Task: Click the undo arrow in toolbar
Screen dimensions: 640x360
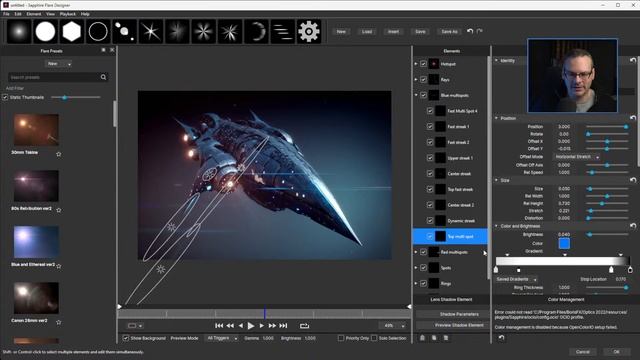Action: pyautogui.click(x=470, y=31)
